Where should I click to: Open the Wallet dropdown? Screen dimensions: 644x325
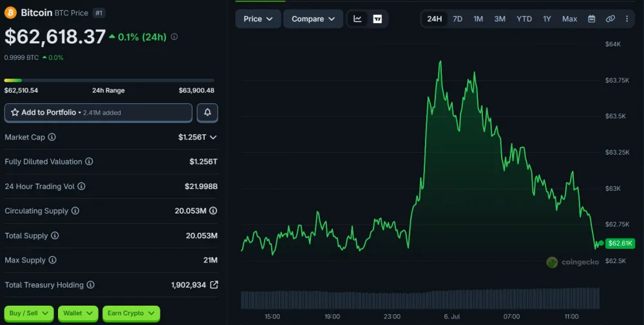[78, 313]
